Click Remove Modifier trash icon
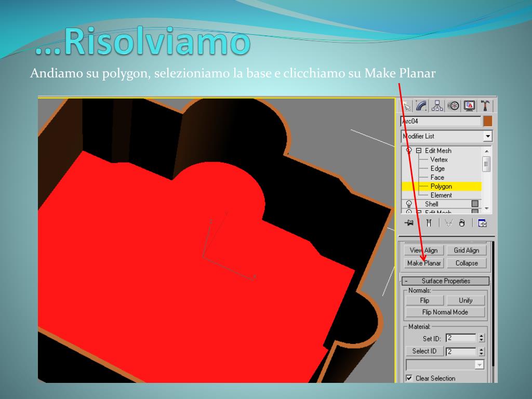The image size is (532, 399). [462, 223]
